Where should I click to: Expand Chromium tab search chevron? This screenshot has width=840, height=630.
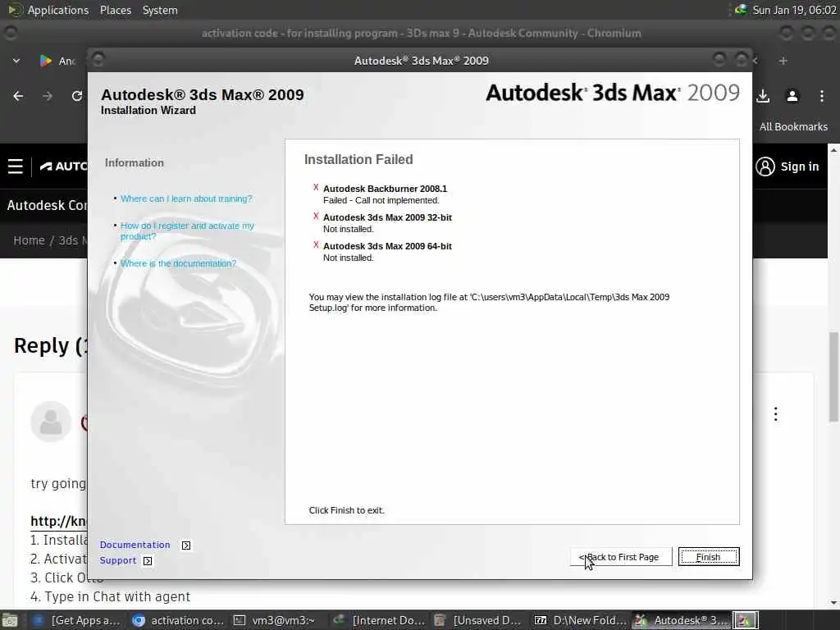[16, 61]
